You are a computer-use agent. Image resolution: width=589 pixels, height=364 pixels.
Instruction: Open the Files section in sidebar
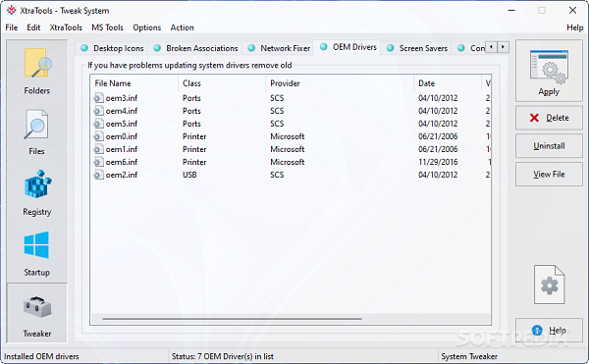[36, 132]
